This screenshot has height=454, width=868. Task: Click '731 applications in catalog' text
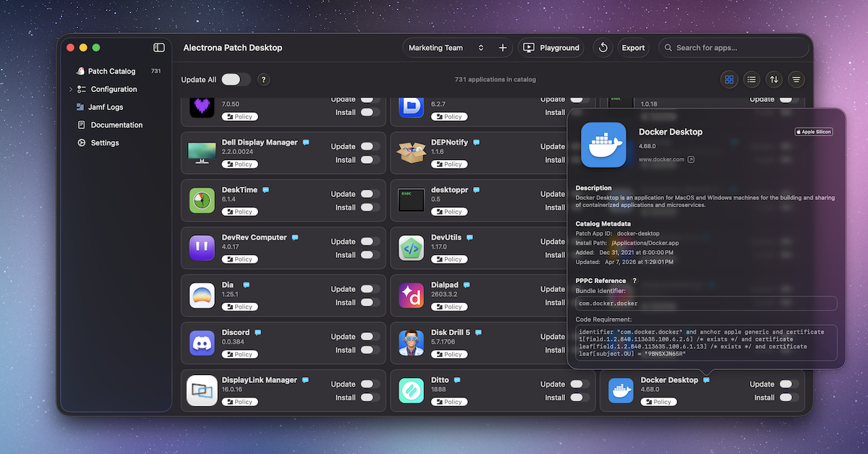click(x=495, y=80)
